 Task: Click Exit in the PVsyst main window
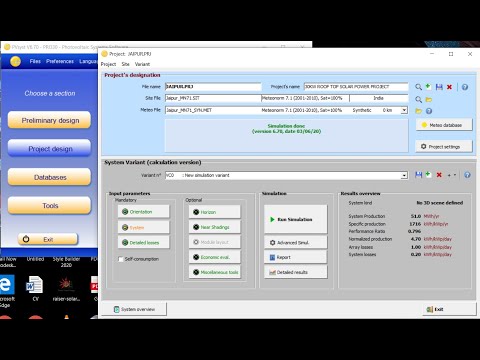(48, 239)
